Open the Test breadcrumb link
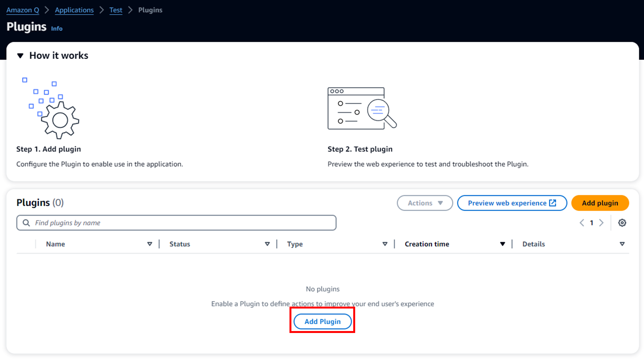 point(116,10)
